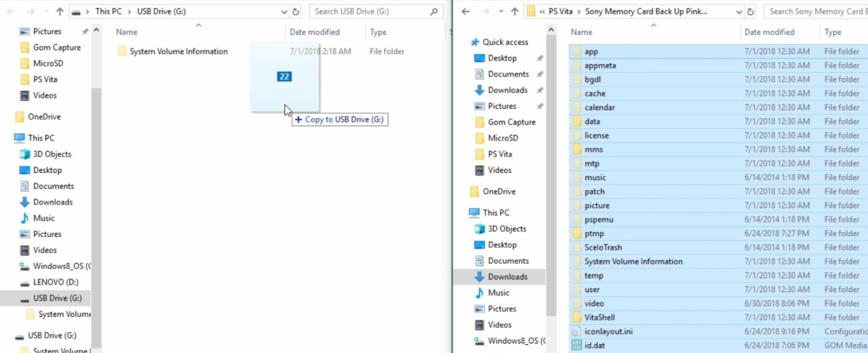Open address bar history dropdown in USB Drive window

click(284, 11)
